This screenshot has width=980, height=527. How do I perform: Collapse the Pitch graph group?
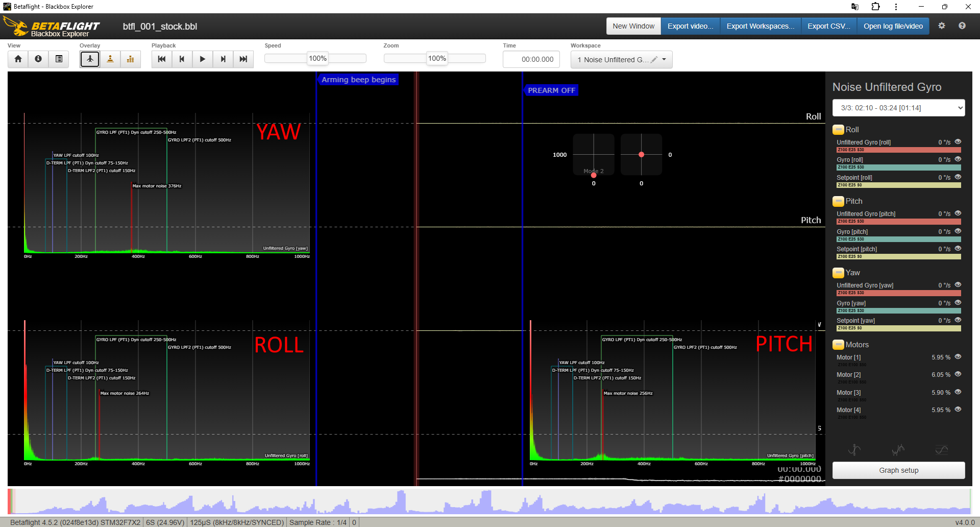838,201
